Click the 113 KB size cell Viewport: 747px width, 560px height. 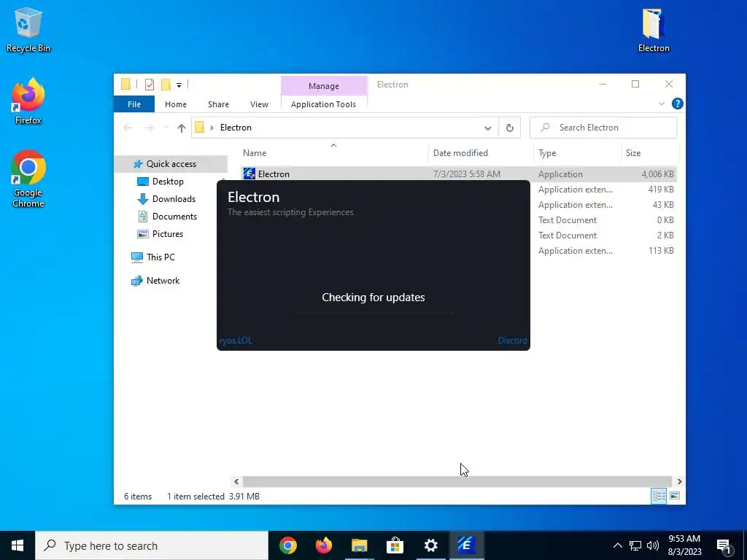click(661, 251)
